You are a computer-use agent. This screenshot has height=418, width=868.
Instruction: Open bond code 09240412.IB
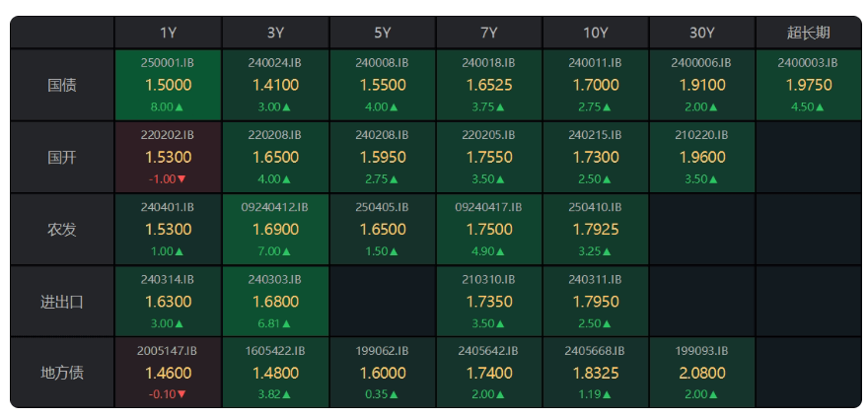click(275, 207)
